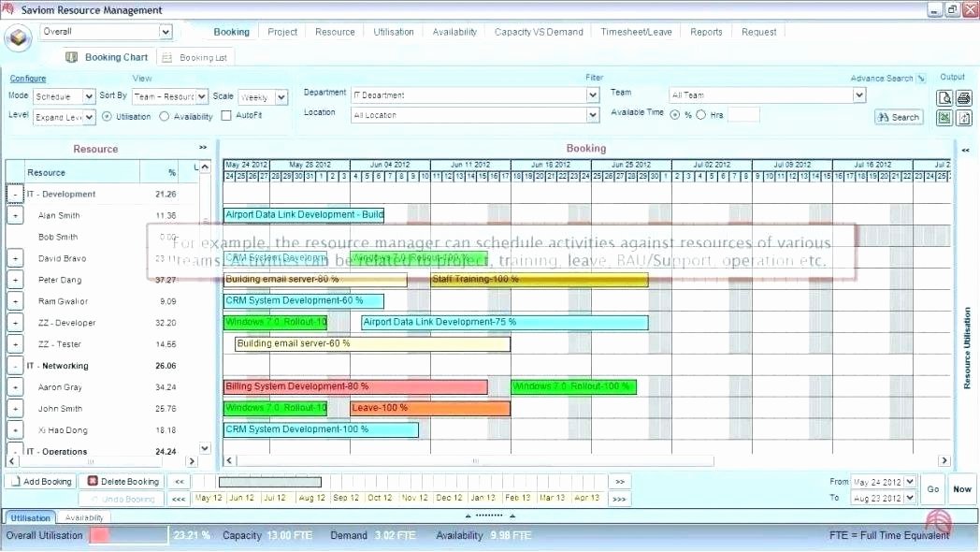Move timeline forward with >> button
Image resolution: width=980 pixels, height=552 pixels.
click(x=619, y=482)
